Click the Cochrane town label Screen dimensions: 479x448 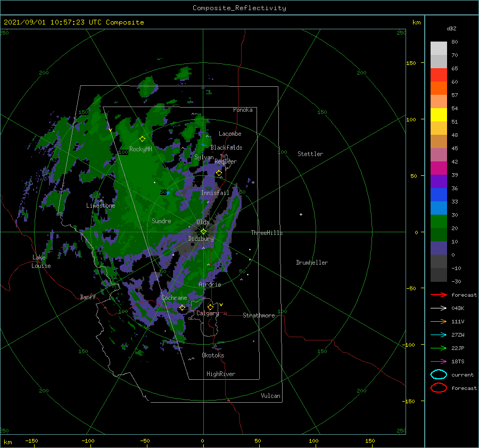coord(174,298)
